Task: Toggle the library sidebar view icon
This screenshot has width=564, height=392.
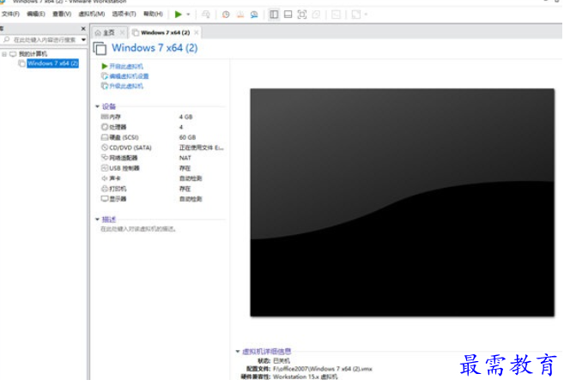Action: (274, 15)
